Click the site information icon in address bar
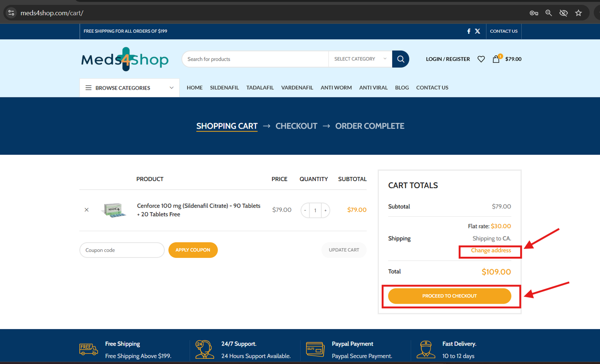 (11, 13)
